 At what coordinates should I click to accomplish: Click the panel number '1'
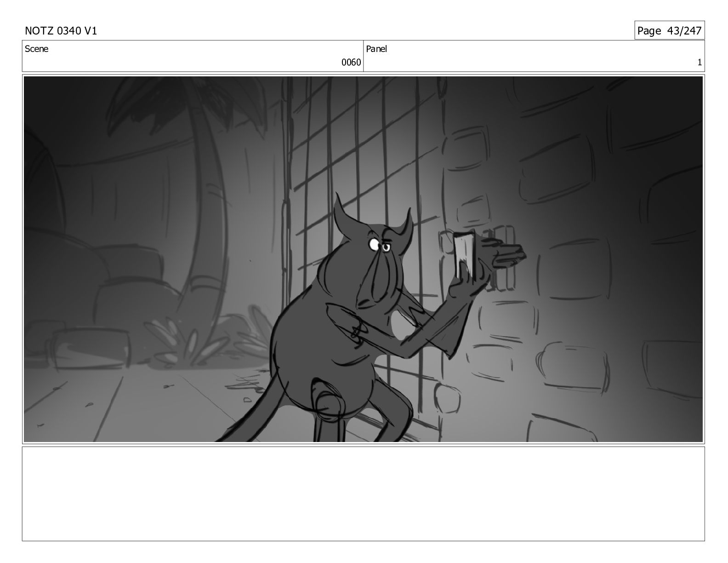[x=700, y=63]
